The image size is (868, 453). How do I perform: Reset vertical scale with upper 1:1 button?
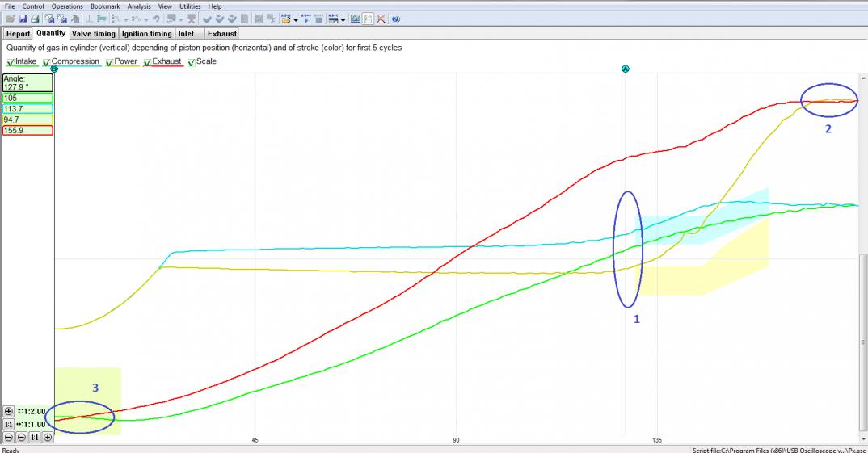[9, 424]
